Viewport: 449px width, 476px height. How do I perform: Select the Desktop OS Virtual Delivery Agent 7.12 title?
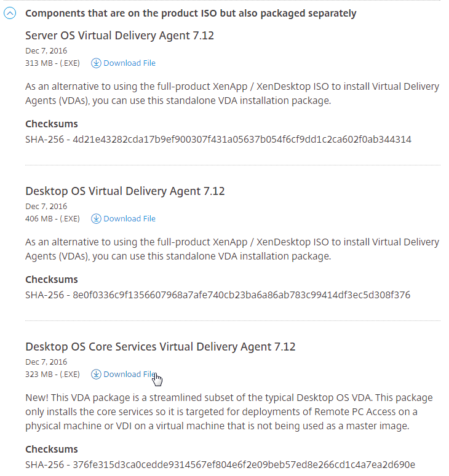pyautogui.click(x=125, y=191)
